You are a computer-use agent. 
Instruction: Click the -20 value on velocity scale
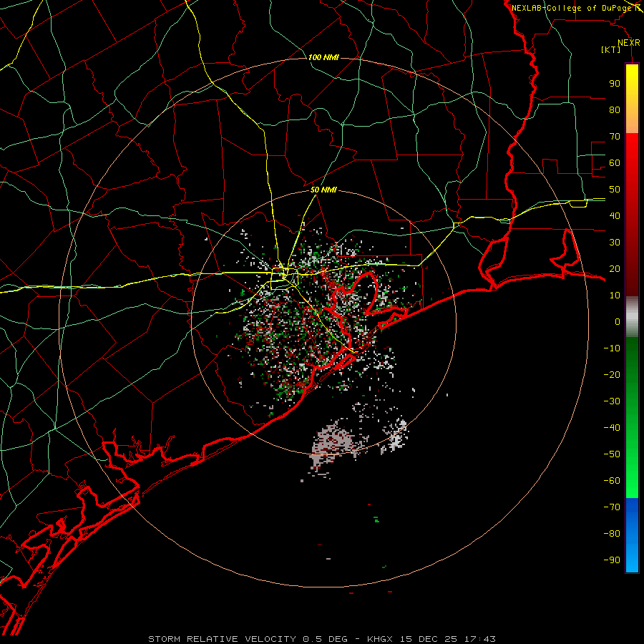click(612, 374)
